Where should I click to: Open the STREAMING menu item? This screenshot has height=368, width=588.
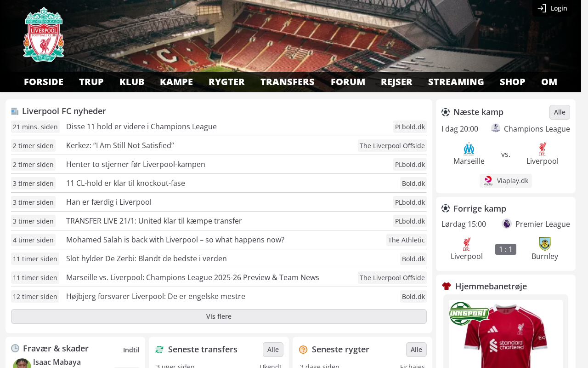(456, 82)
